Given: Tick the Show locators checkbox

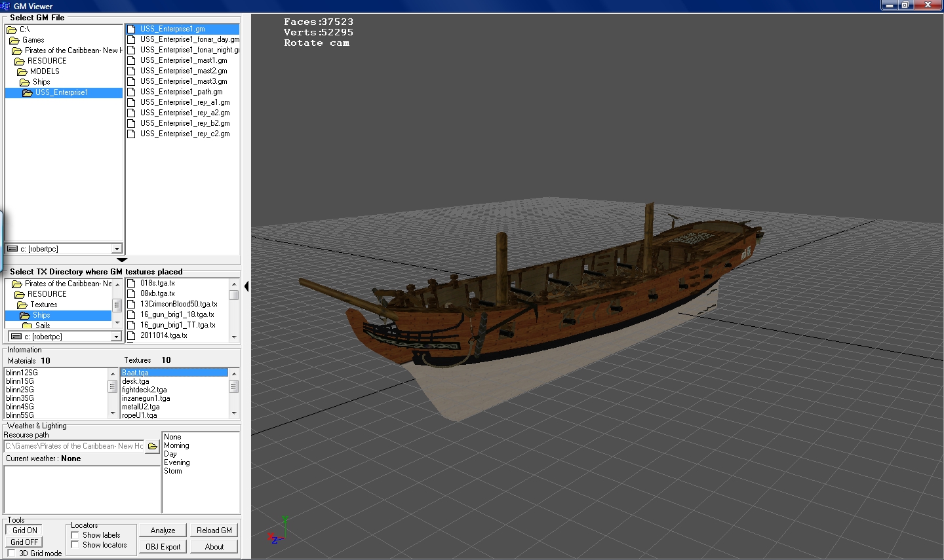Looking at the screenshot, I should tap(75, 545).
